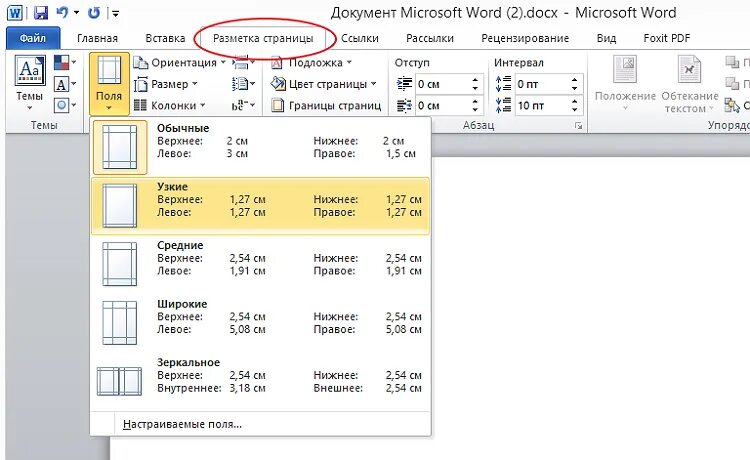Click the left indent field showing 0 см

[442, 84]
